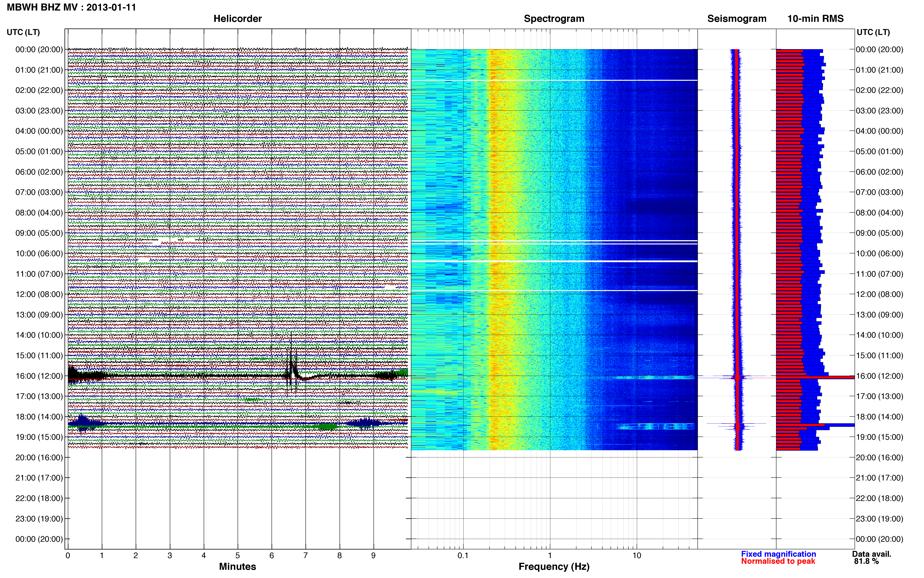Click 09:00 (05:00) on the RMS-side time axis
The image size is (924, 578).
[x=879, y=233]
